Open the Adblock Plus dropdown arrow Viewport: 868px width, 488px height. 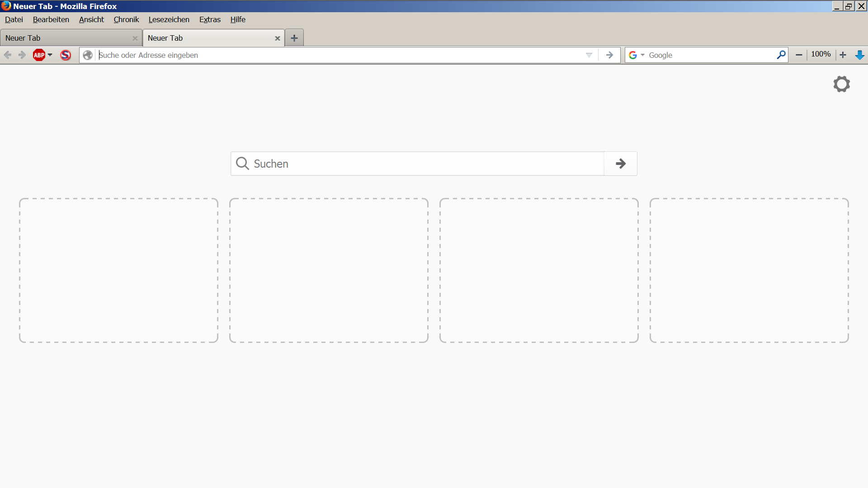click(50, 55)
